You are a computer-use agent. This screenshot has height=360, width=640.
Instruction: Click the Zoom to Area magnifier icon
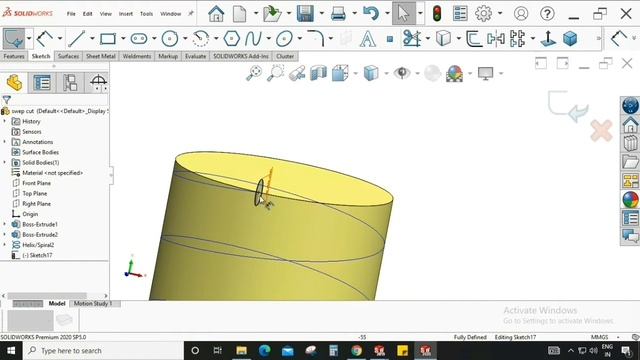(276, 73)
